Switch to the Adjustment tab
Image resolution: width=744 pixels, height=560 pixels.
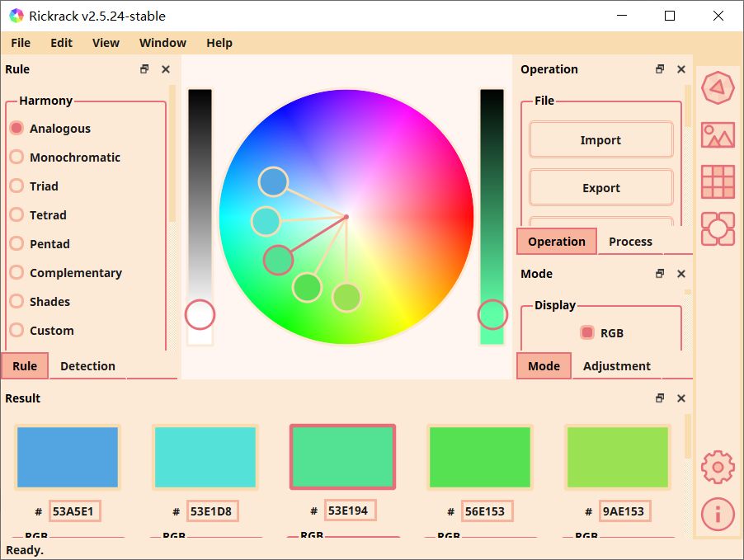pos(616,365)
